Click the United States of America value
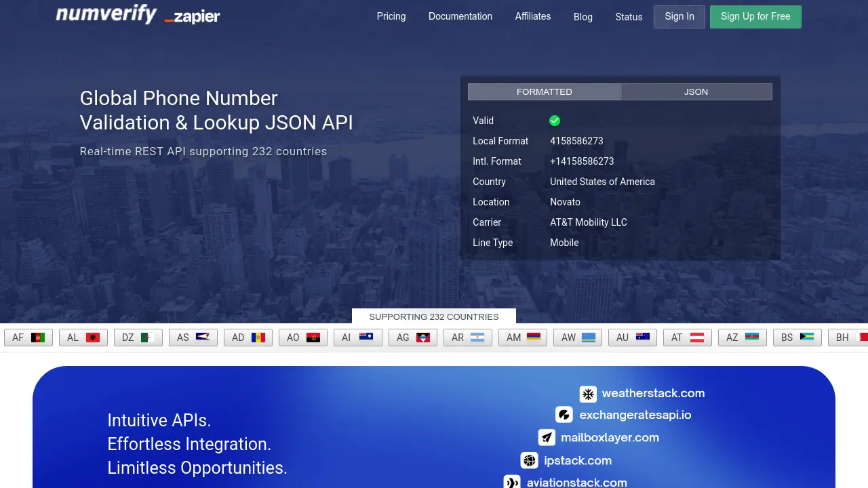This screenshot has height=488, width=868. [x=602, y=182]
